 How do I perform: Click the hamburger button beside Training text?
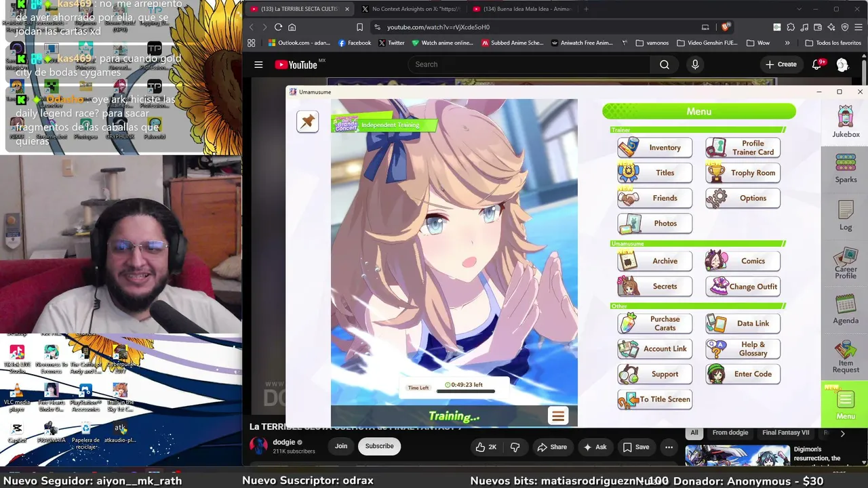558,416
